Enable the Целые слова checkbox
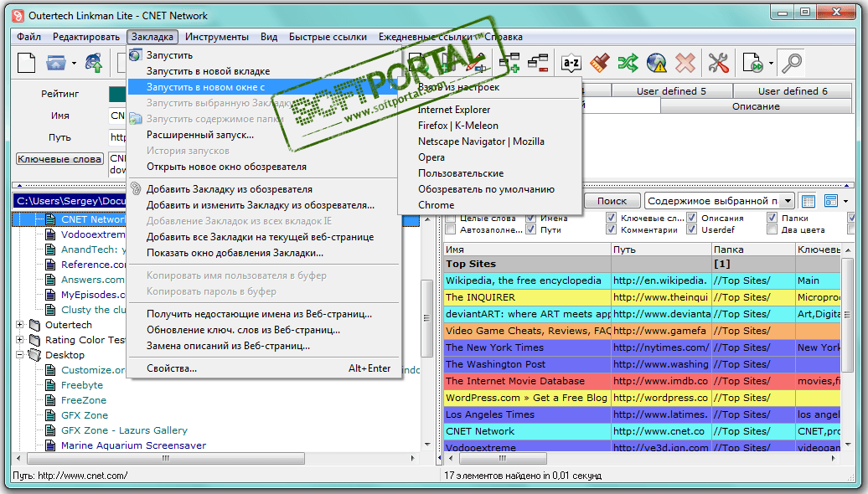 451,218
